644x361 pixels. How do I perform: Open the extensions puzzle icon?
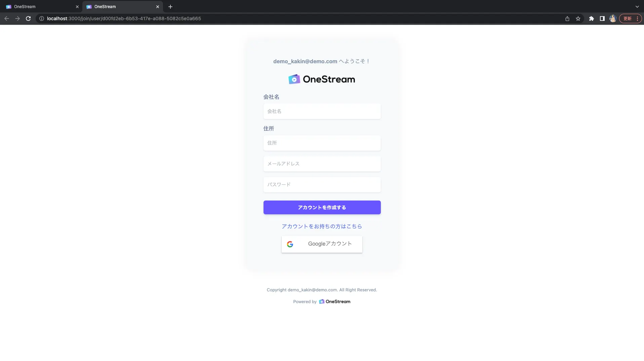pyautogui.click(x=592, y=19)
